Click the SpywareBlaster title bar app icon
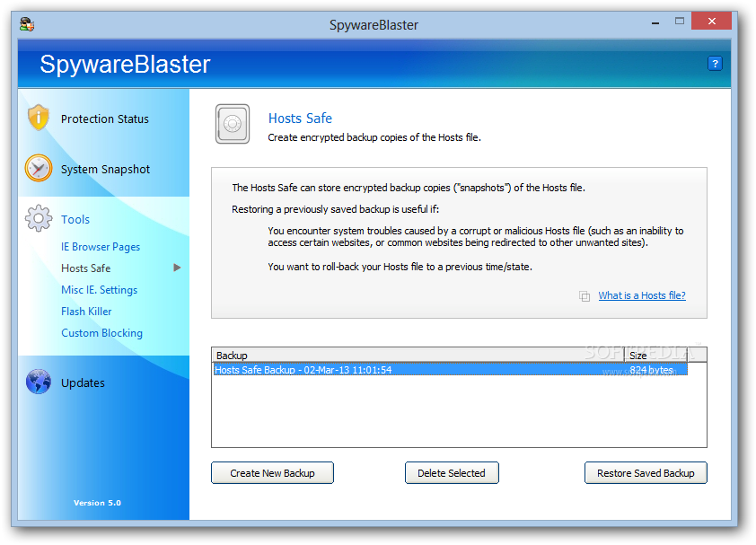756x545 pixels. (x=27, y=24)
